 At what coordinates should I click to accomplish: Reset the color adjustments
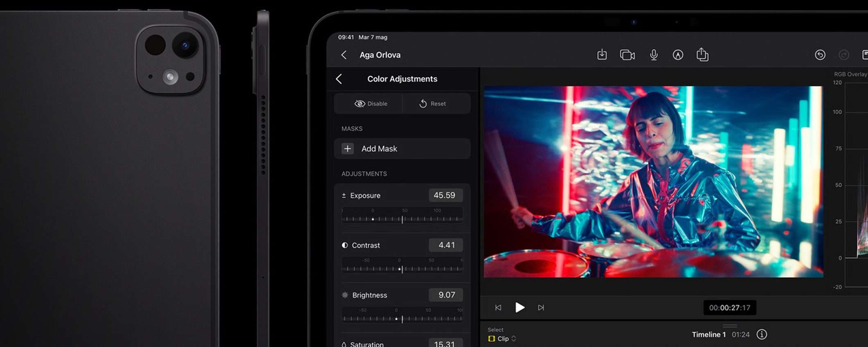click(432, 104)
